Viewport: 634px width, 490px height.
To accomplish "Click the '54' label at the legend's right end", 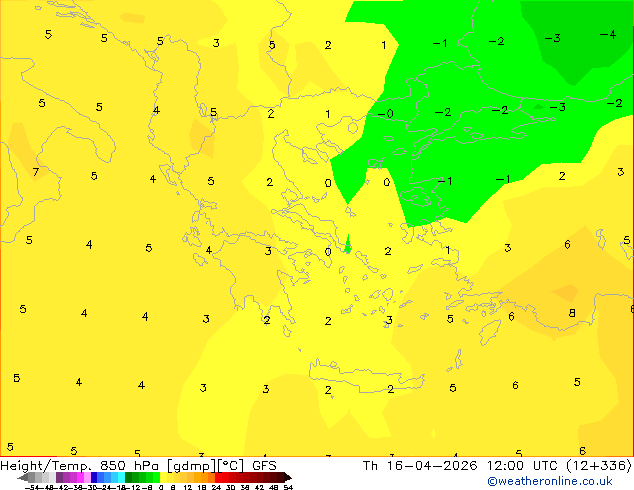I will click(288, 488).
